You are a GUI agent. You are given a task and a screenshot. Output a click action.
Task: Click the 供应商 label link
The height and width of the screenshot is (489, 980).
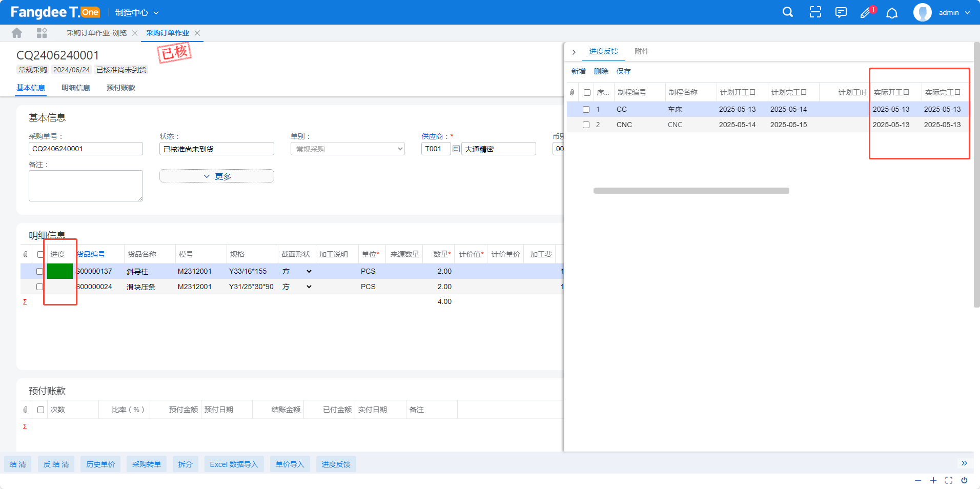432,136
